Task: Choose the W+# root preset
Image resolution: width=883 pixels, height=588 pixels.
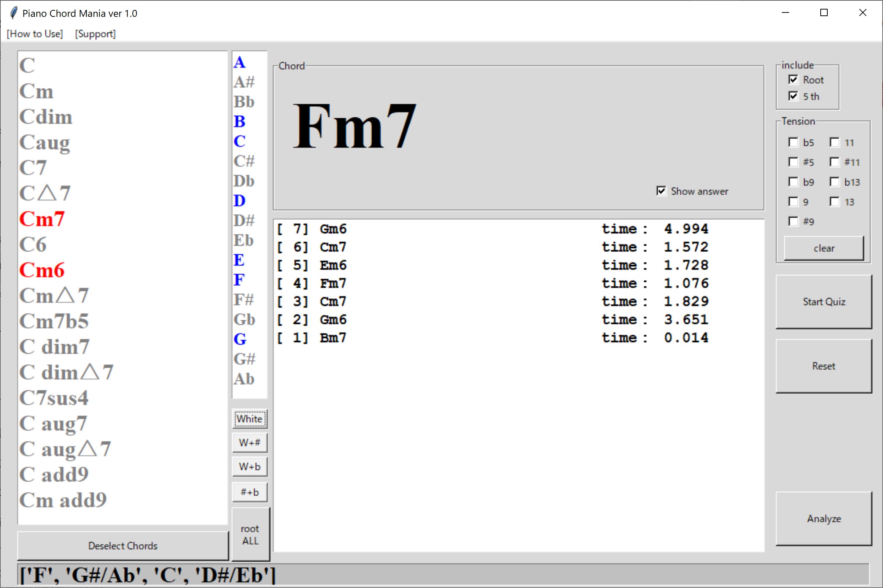Action: click(249, 443)
